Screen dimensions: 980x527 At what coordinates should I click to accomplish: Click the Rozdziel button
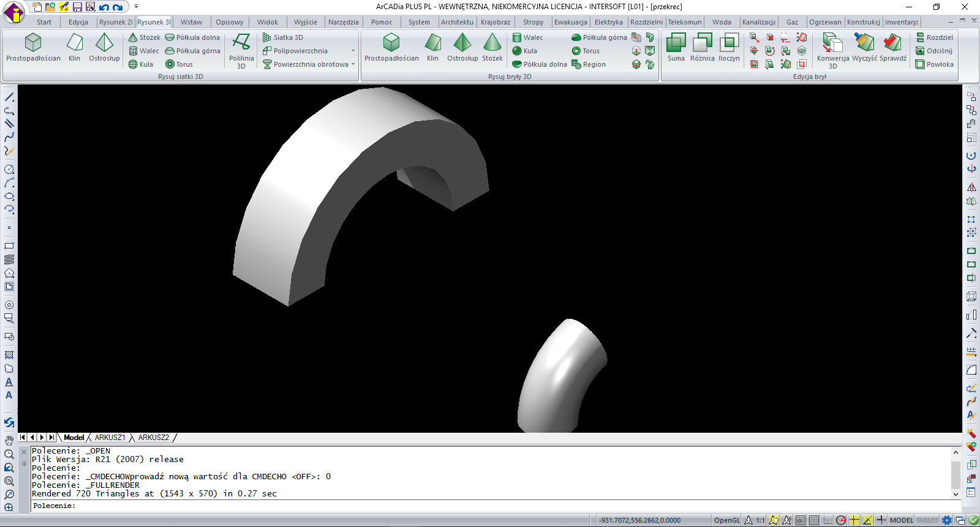tap(934, 37)
